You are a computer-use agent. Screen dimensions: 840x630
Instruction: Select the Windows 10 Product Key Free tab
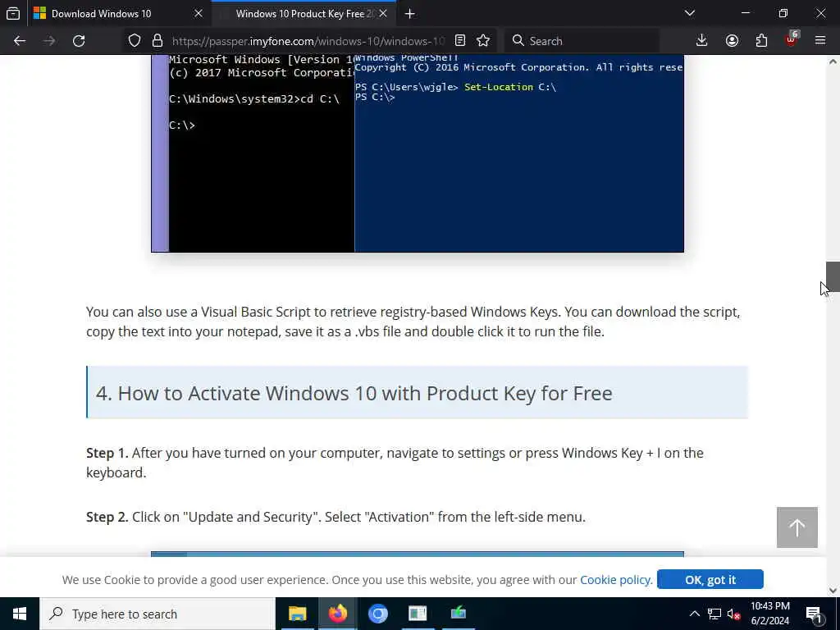[x=304, y=13]
